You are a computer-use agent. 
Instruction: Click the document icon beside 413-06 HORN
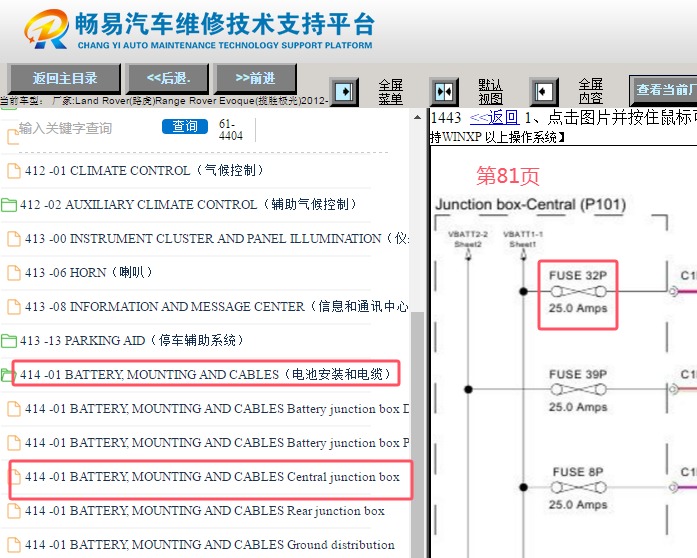pos(14,273)
